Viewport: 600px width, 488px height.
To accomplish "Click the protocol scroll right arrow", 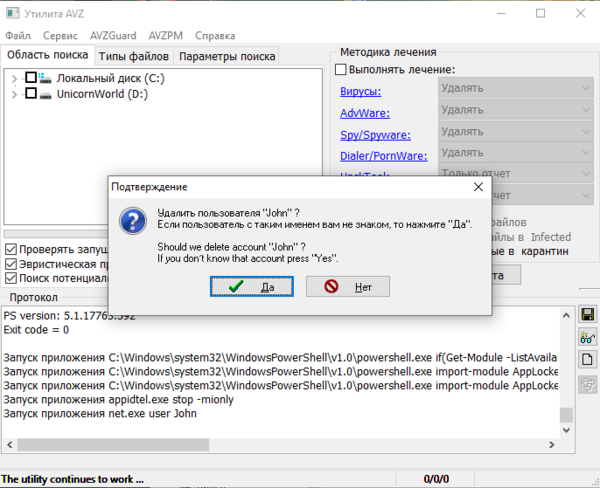I will 551,445.
